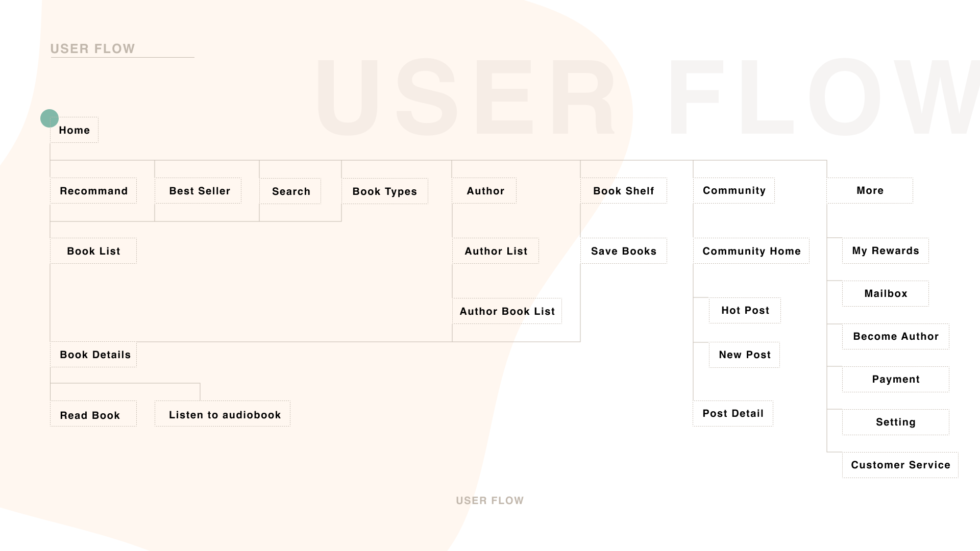Click the Author Book List node
This screenshot has width=980, height=551.
click(x=507, y=311)
